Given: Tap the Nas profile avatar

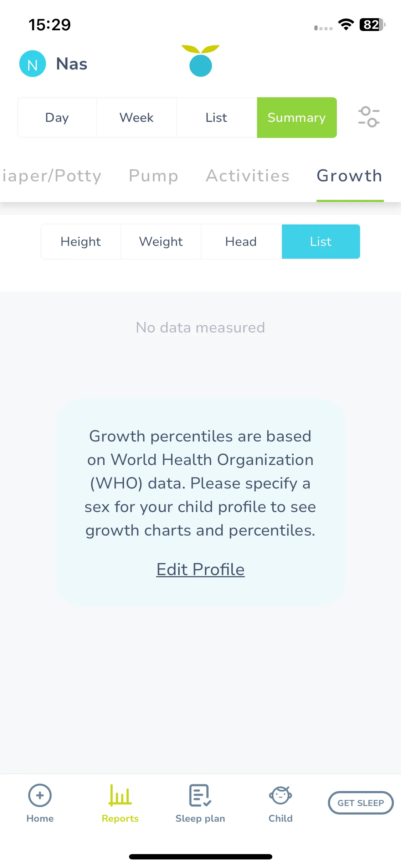Looking at the screenshot, I should [x=32, y=64].
